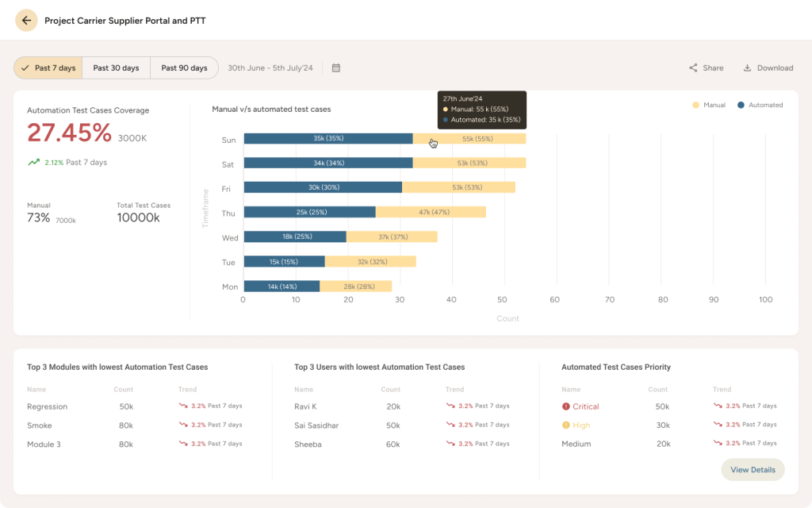Switch to the Past 90 days tab
Viewport: 812px width, 508px height.
coord(184,67)
